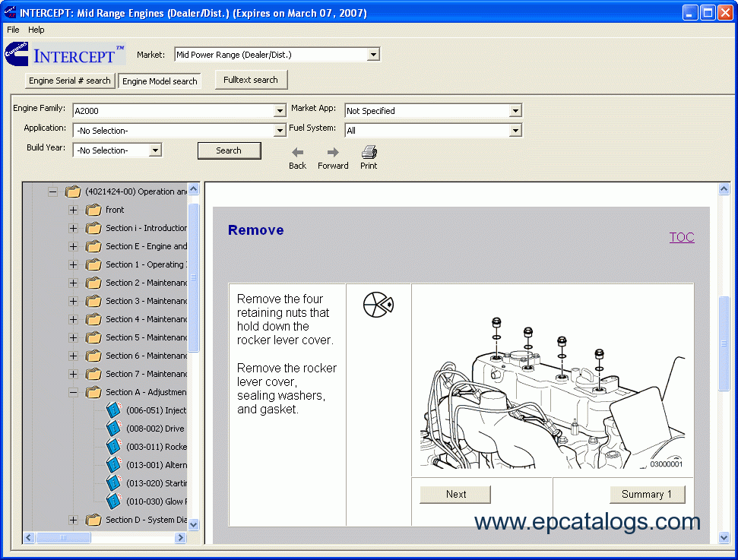Image resolution: width=738 pixels, height=560 pixels.
Task: Click the content pane vertical scrollbar thumb
Action: point(724,343)
